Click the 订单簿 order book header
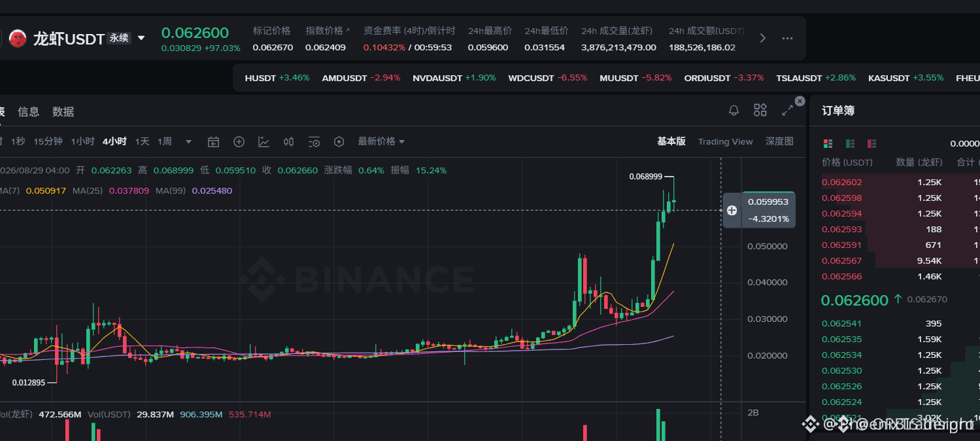The image size is (980, 441). (838, 111)
